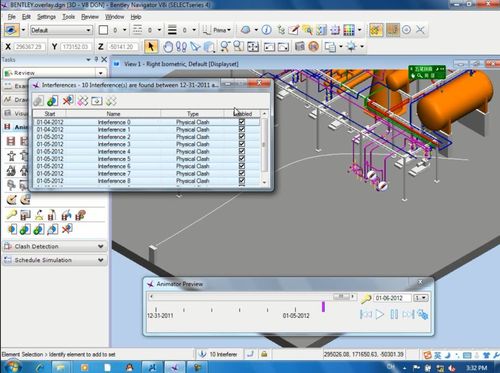The height and width of the screenshot is (373, 500).
Task: Click the red X clash icon in Tasks panel
Action: pos(67,229)
